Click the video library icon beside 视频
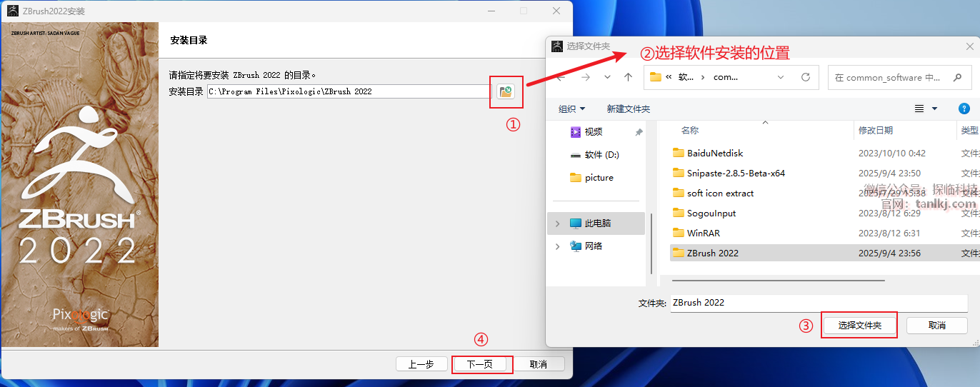Viewport: 980px width, 387px height. coord(576,132)
